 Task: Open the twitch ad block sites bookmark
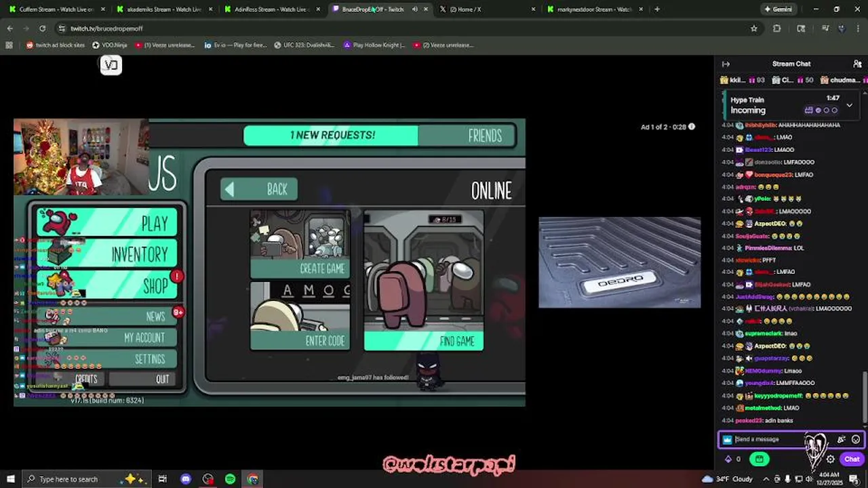tap(56, 45)
